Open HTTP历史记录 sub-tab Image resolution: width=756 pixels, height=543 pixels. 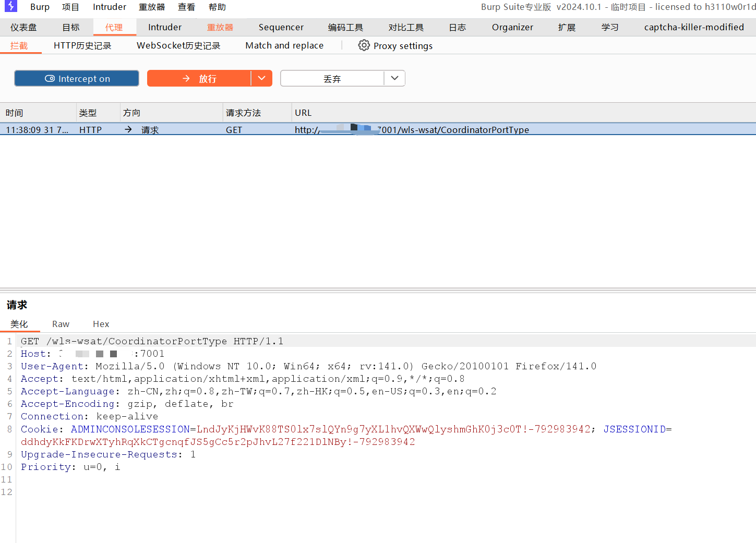[x=82, y=45]
